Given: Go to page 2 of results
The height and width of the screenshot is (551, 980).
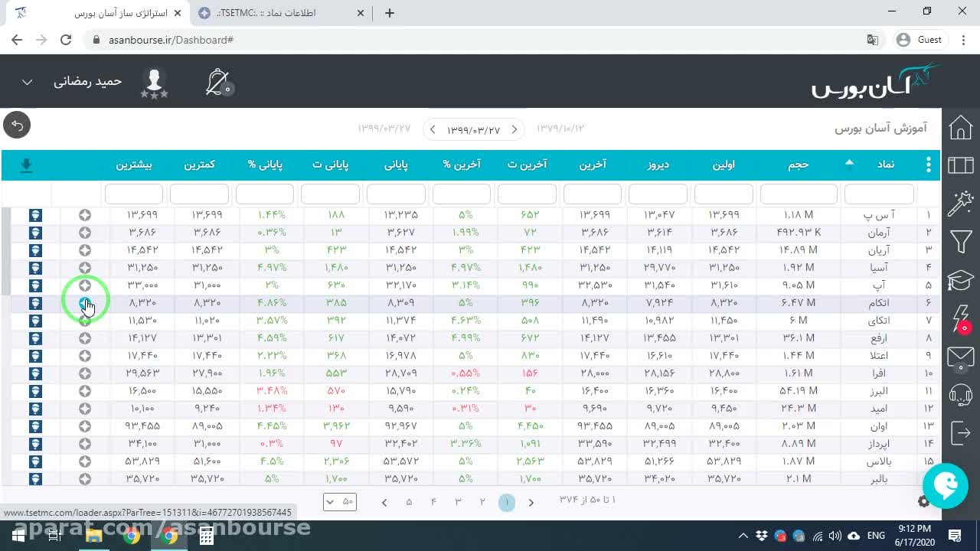Looking at the screenshot, I should 482,502.
